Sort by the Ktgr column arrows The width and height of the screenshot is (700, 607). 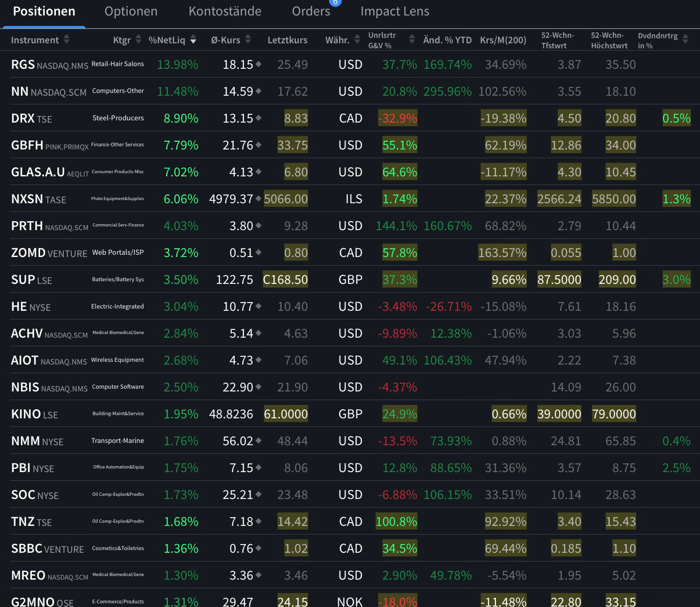[x=139, y=39]
